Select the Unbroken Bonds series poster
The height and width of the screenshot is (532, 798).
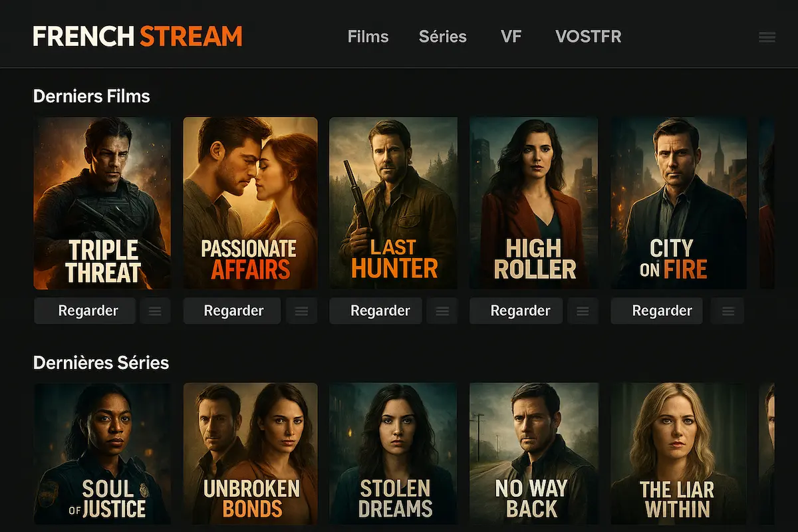tap(251, 454)
